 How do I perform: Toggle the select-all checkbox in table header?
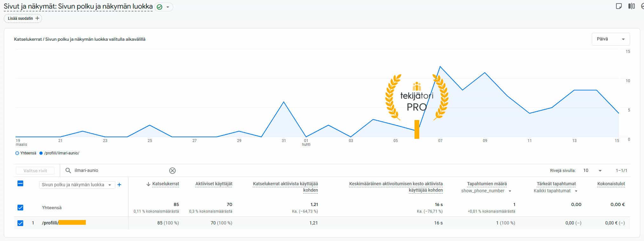[x=20, y=183]
